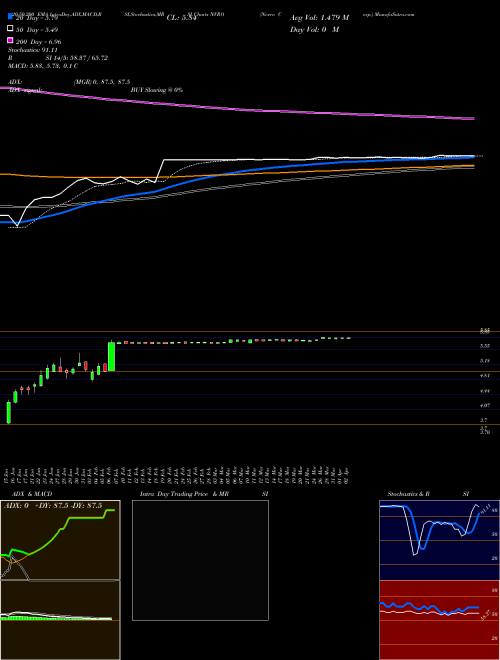Click the 'MACD: 5.83, 5.73, 0.1 C' line
500x660 pixels.
point(43,66)
